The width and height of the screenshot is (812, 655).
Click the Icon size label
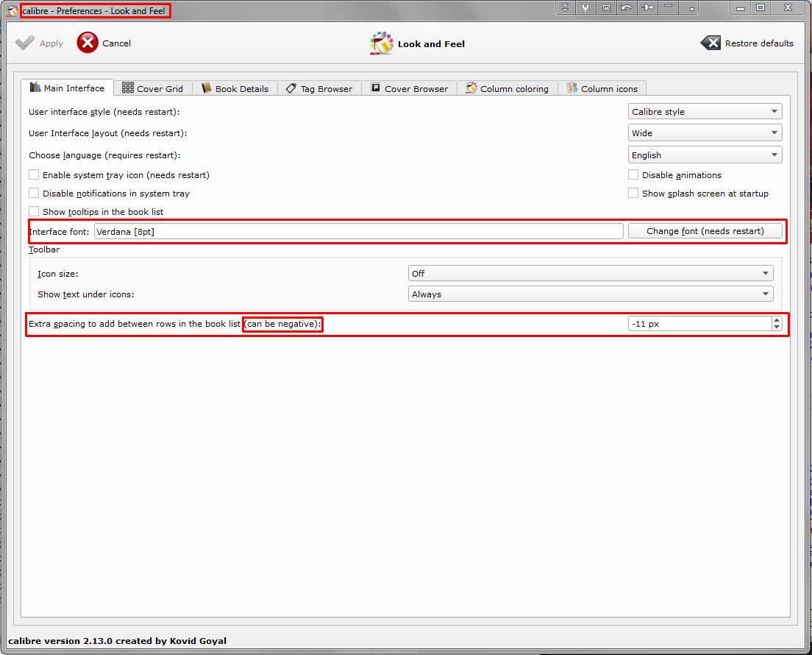click(x=57, y=274)
